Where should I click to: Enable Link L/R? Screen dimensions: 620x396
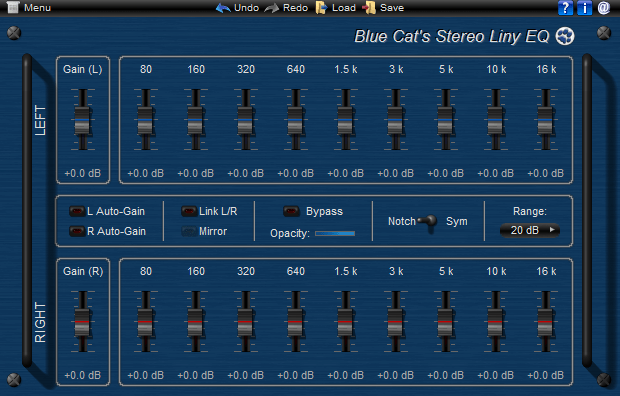(x=189, y=211)
